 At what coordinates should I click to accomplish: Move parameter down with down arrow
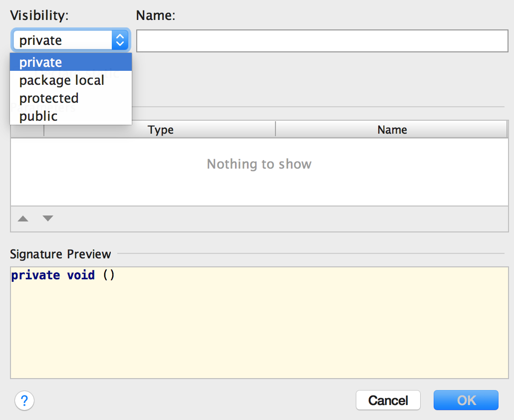[x=48, y=218]
